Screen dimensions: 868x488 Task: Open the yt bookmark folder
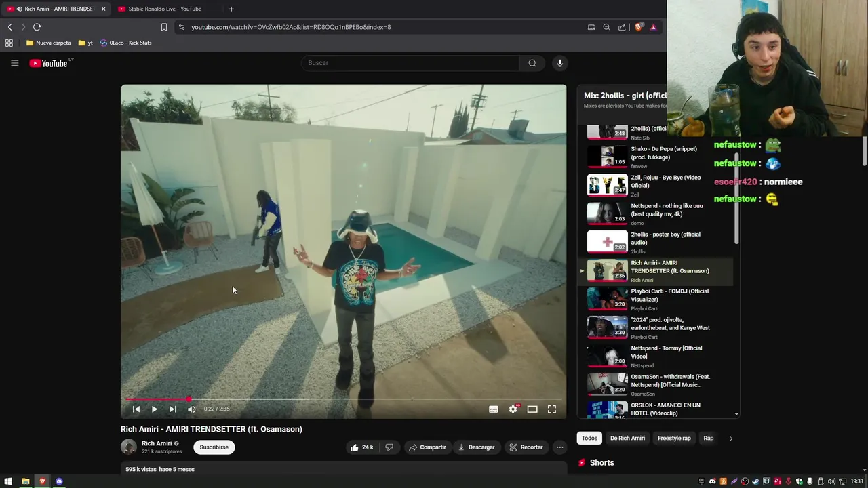tap(85, 43)
